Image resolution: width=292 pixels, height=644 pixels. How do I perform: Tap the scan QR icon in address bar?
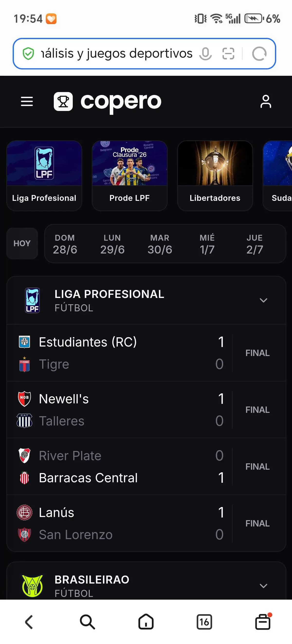tap(228, 53)
